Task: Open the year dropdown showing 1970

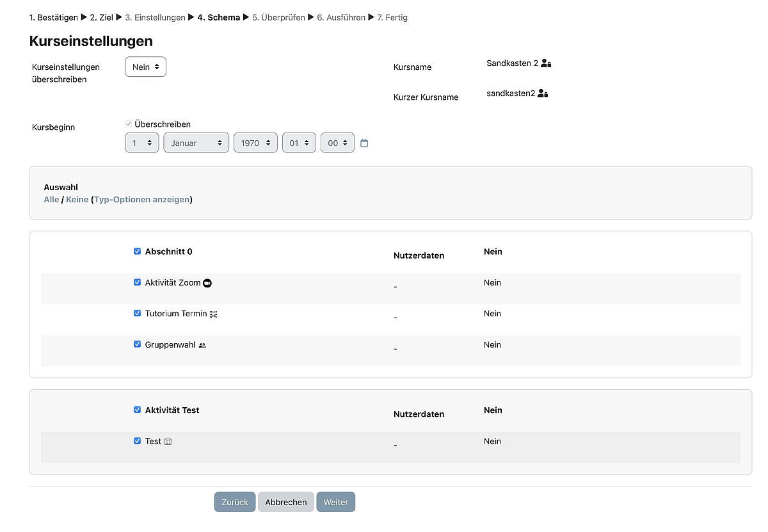Action: click(x=255, y=143)
